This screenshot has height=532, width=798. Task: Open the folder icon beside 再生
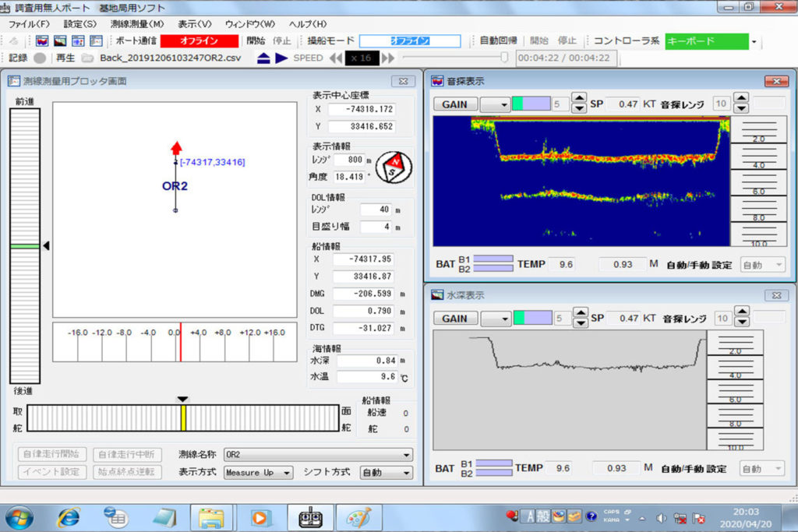(87, 58)
